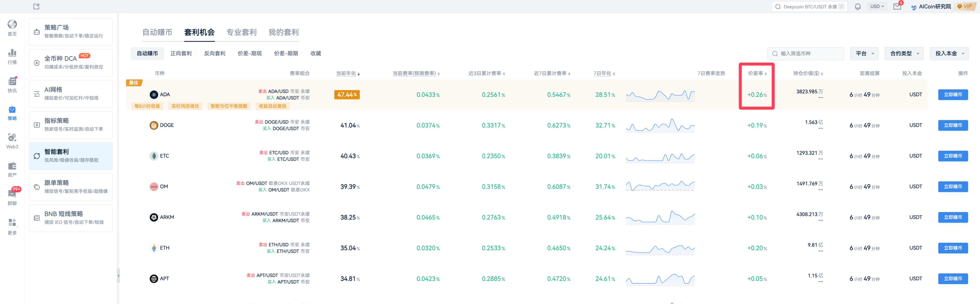This screenshot has width=980, height=304.
Task: Open the 平台 dropdown
Action: coord(864,53)
